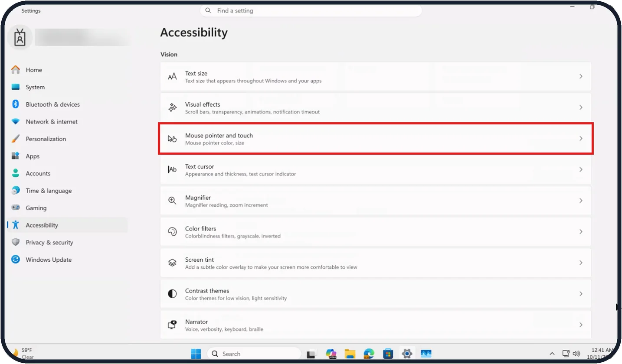
Task: Go to Bluetooth & devices
Action: pos(67,104)
